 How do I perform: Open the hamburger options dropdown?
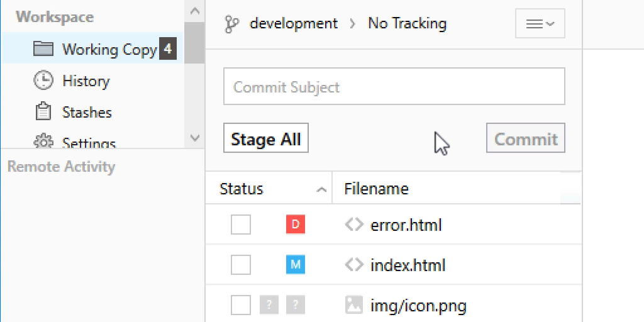540,24
